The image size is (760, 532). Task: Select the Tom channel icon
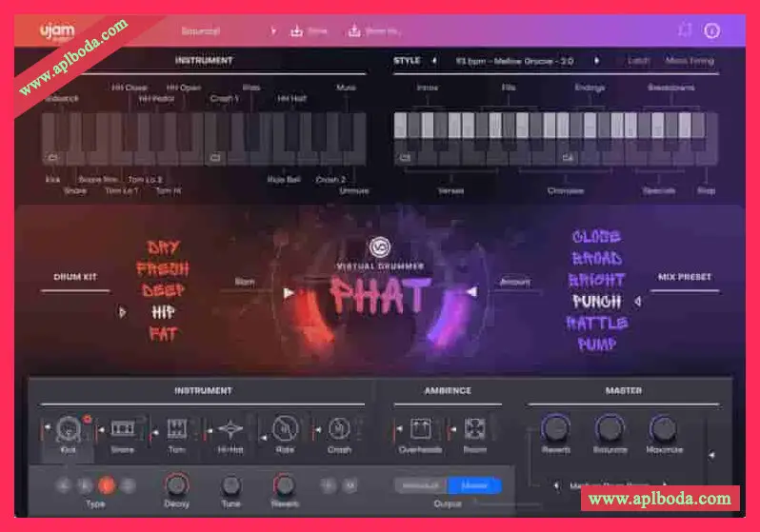click(177, 429)
